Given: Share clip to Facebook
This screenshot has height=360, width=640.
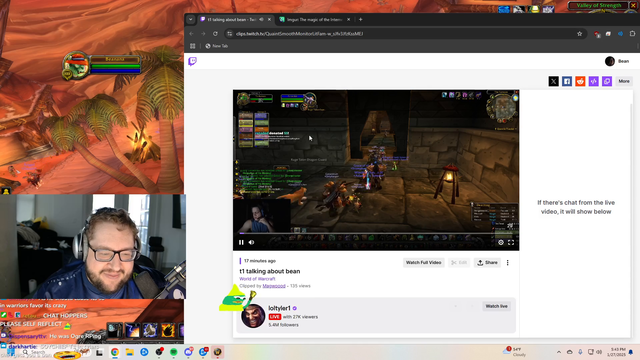Looking at the screenshot, I should (567, 81).
